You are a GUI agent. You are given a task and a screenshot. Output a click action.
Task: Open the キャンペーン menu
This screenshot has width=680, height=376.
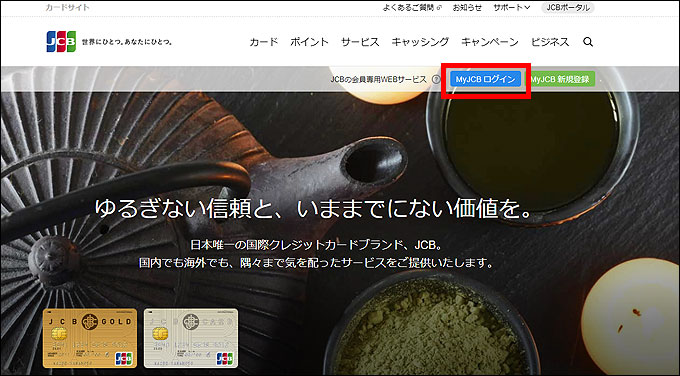point(490,42)
